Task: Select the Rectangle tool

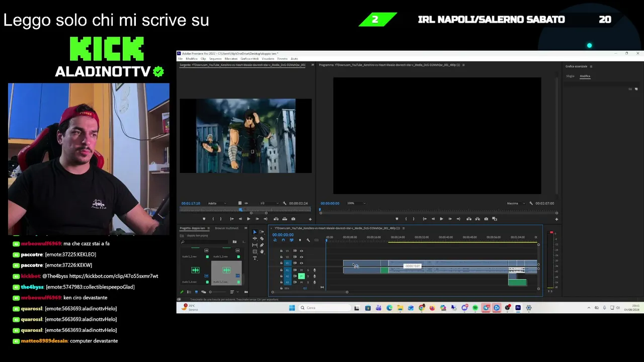Action: click(x=255, y=251)
